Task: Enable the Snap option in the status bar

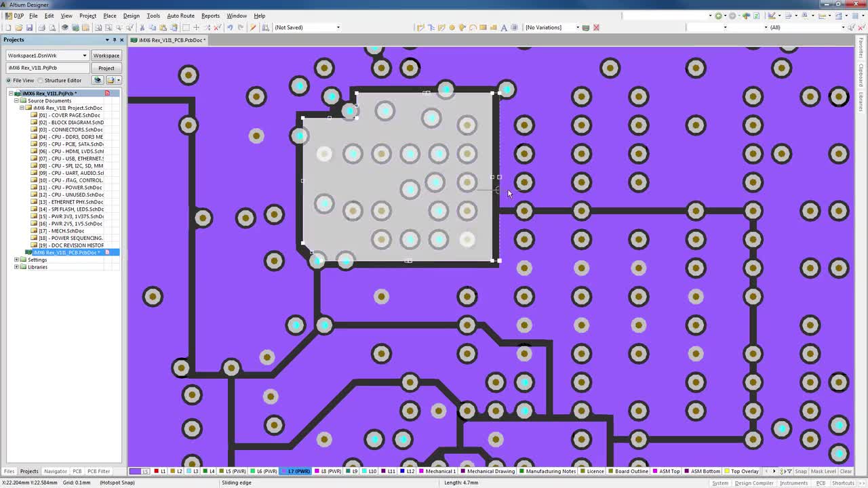Action: pos(801,471)
